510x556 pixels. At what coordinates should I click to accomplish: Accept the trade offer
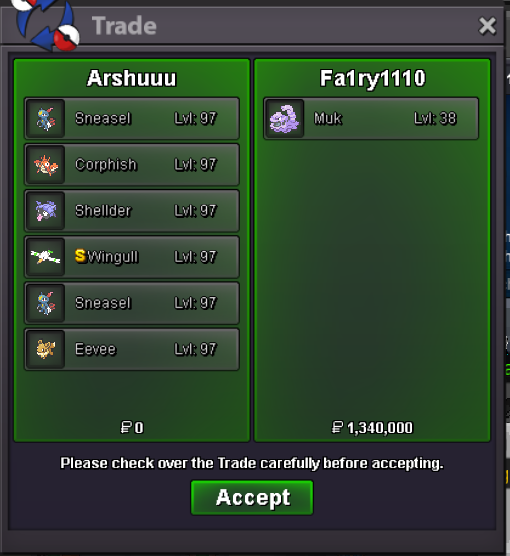coord(252,497)
